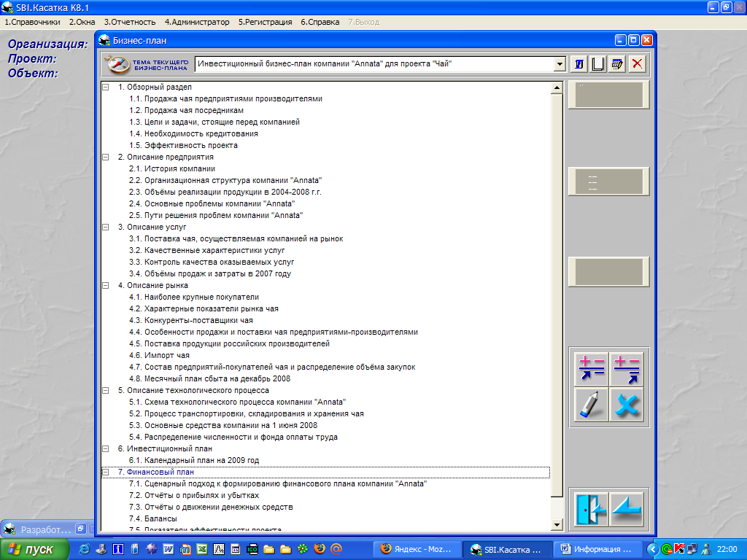Click the Kaspersky tray icon
Image resolution: width=747 pixels, height=560 pixels.
click(x=679, y=549)
